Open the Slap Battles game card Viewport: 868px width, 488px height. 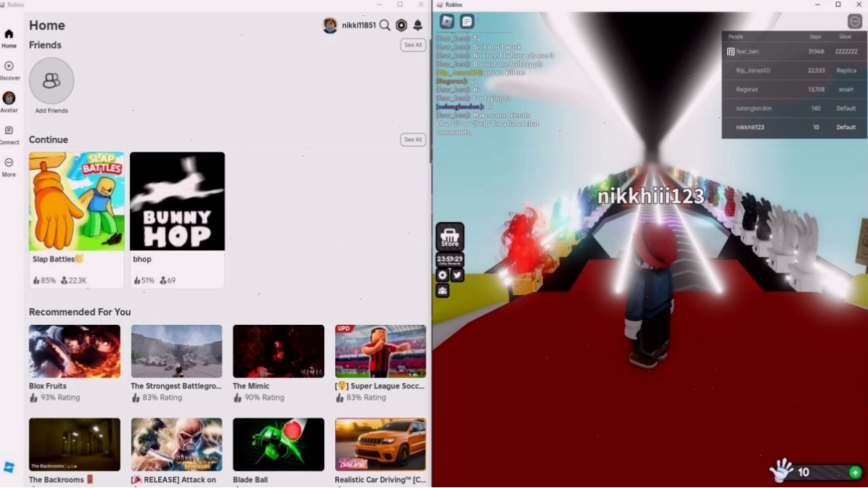coord(77,220)
